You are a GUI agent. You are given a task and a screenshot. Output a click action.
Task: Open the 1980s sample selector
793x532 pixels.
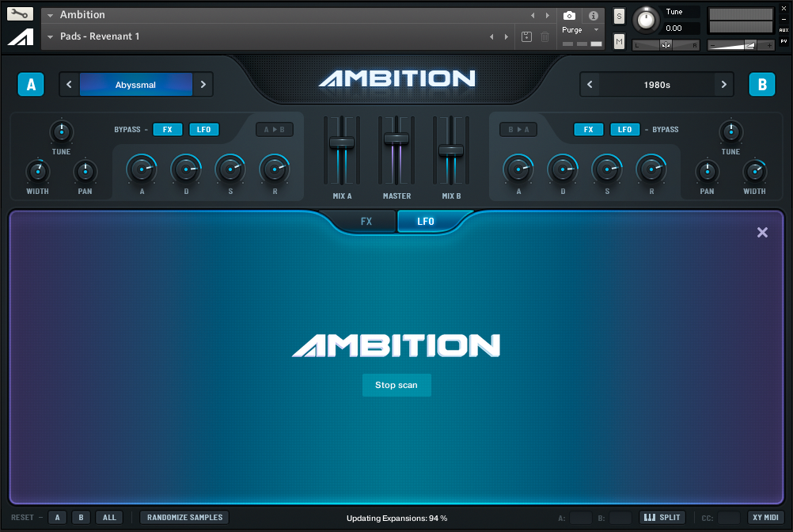[657, 85]
